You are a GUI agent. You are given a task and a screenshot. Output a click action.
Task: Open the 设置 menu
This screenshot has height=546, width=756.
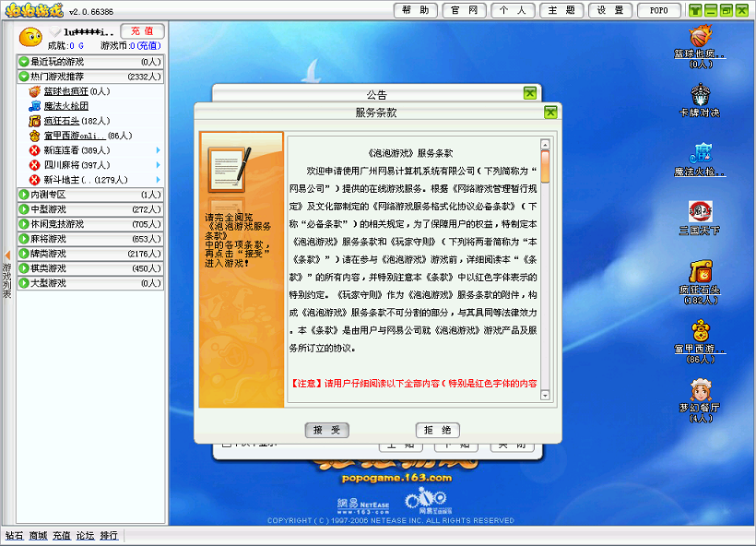tap(610, 9)
